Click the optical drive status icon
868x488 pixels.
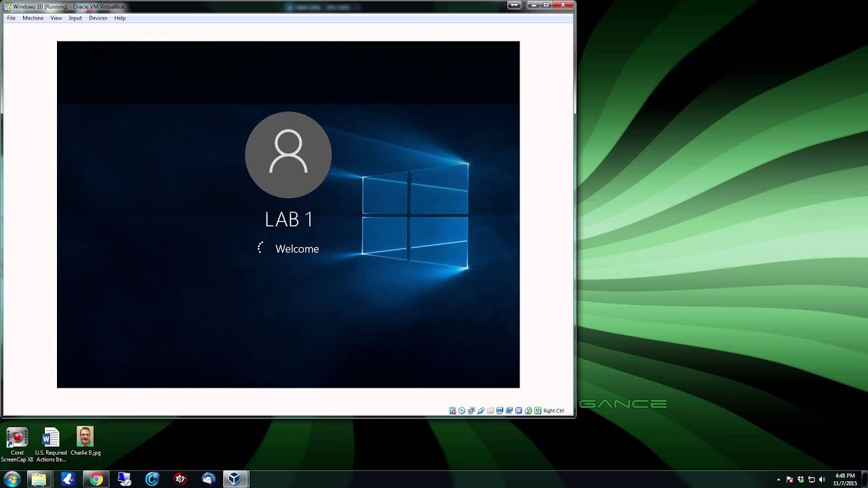(x=462, y=411)
